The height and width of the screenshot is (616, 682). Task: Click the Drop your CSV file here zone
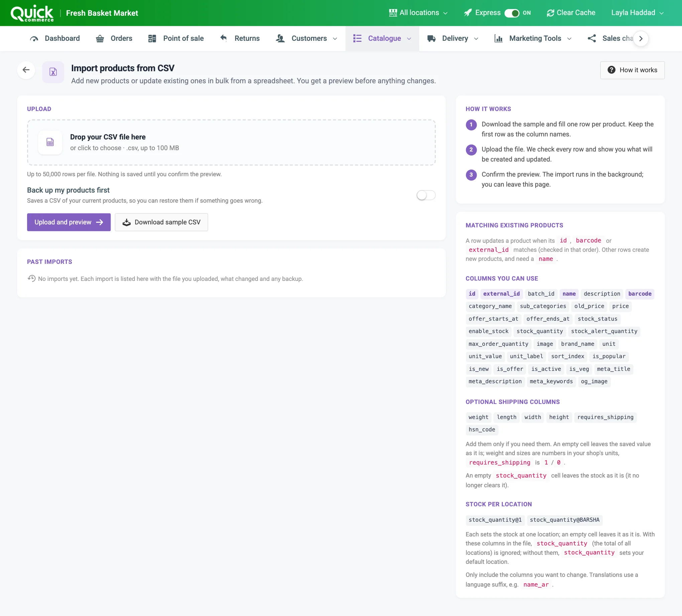pos(231,142)
